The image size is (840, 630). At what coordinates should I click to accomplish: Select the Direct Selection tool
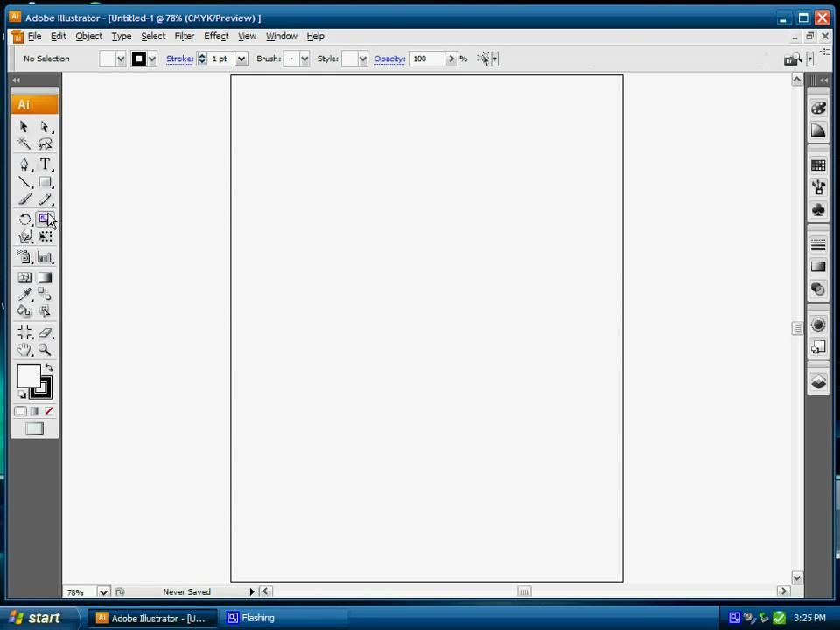click(45, 126)
